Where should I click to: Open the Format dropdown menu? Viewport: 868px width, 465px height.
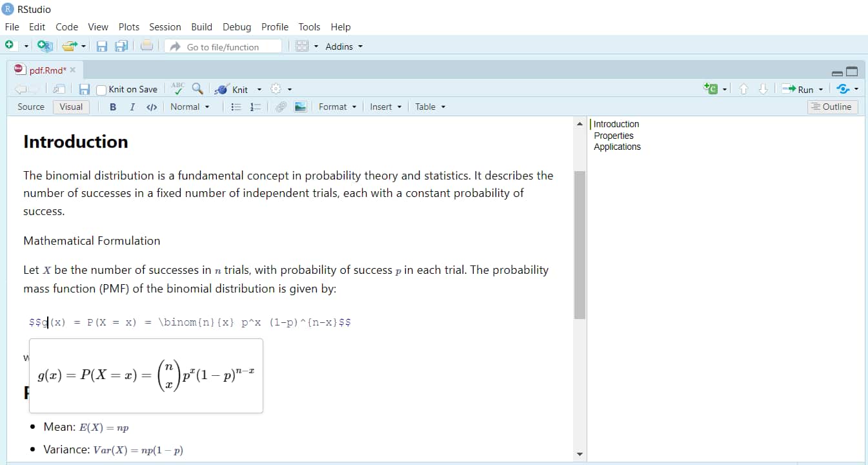tap(337, 107)
